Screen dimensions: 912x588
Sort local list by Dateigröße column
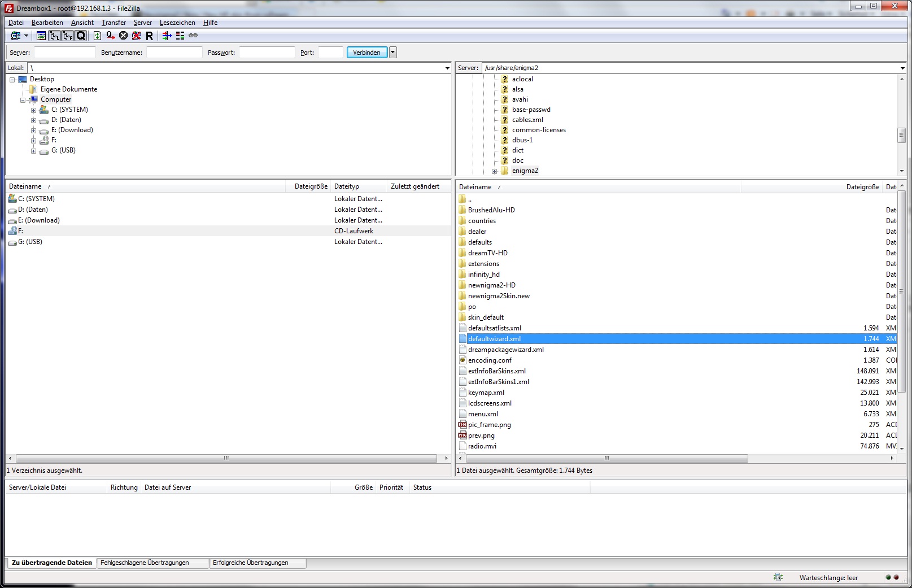[x=311, y=186]
